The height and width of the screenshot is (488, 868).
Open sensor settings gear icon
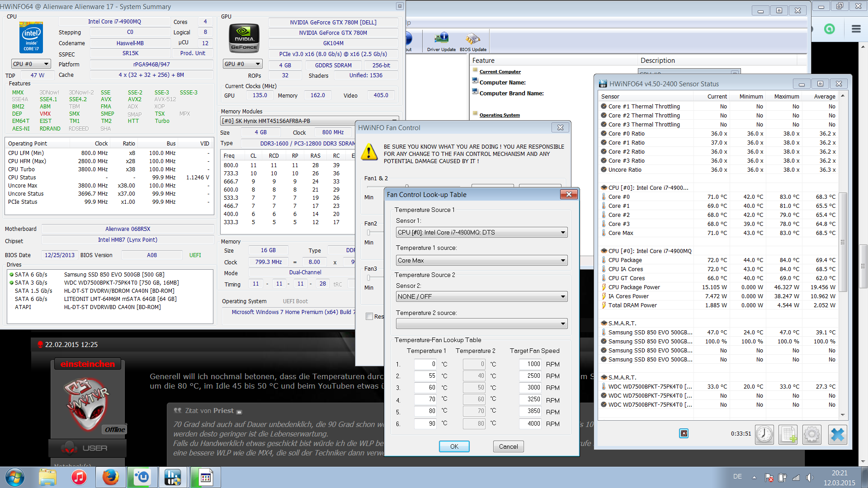pyautogui.click(x=811, y=435)
